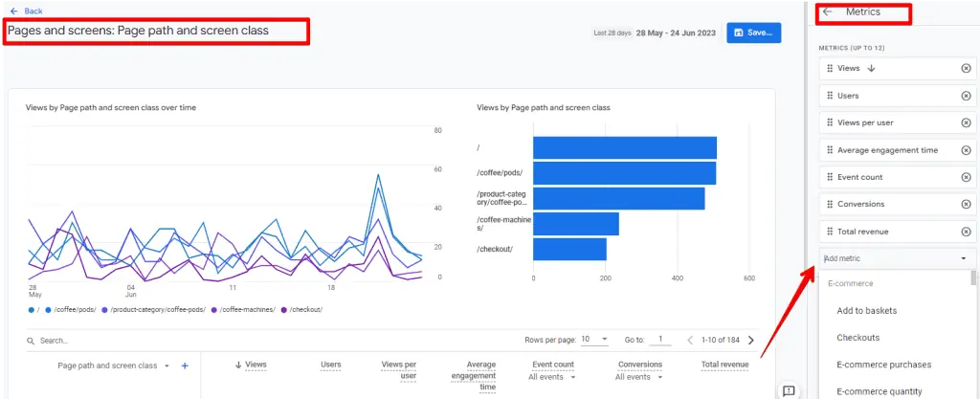This screenshot has width=980, height=399.
Task: Click the search magnifier icon
Action: (x=31, y=341)
